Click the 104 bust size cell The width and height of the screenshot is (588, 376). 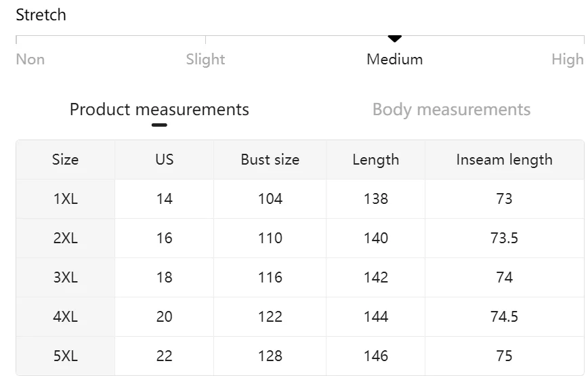270,199
